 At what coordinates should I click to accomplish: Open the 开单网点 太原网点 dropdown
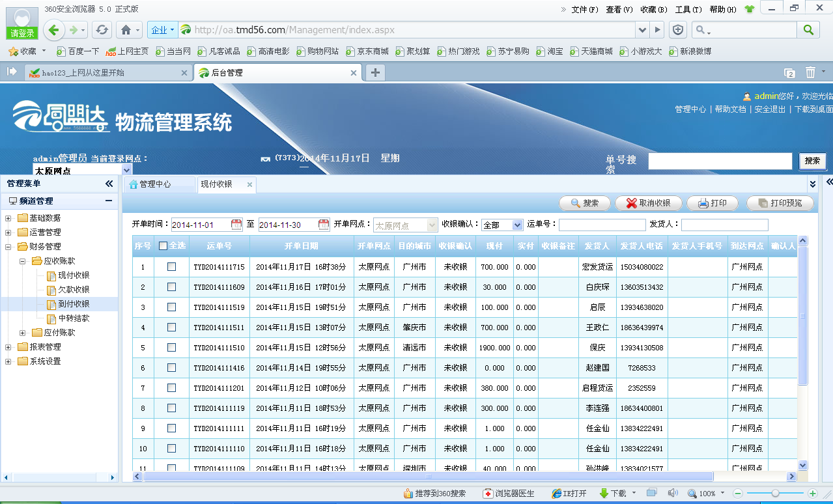405,225
